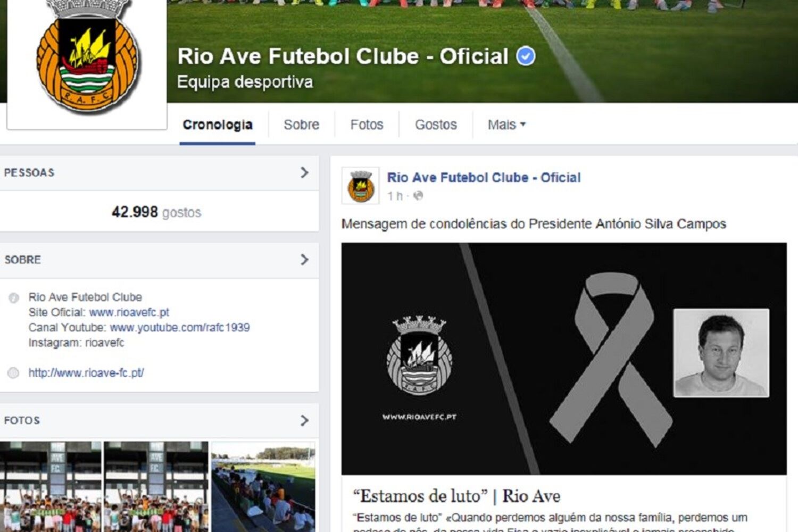
Task: Click the globe icon beside website URL
Action: 14,373
